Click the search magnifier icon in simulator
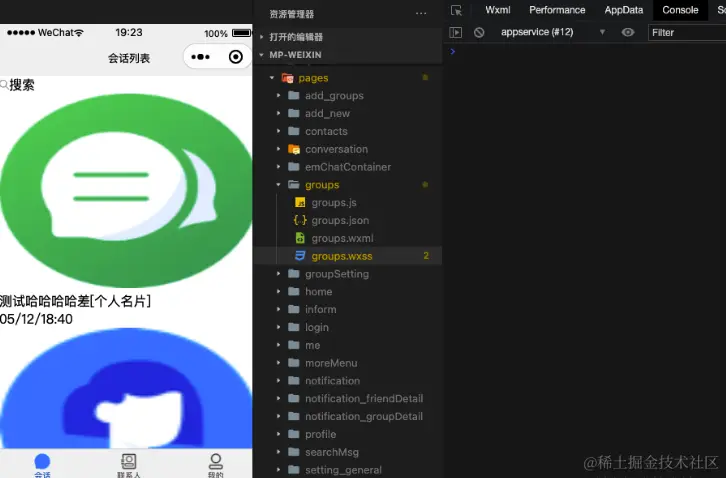This screenshot has height=478, width=726. 4,85
